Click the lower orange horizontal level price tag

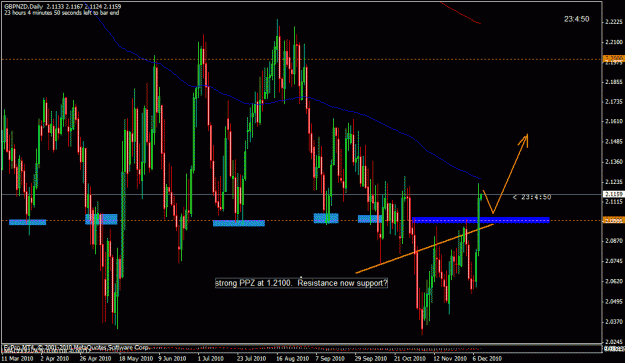tap(614, 220)
